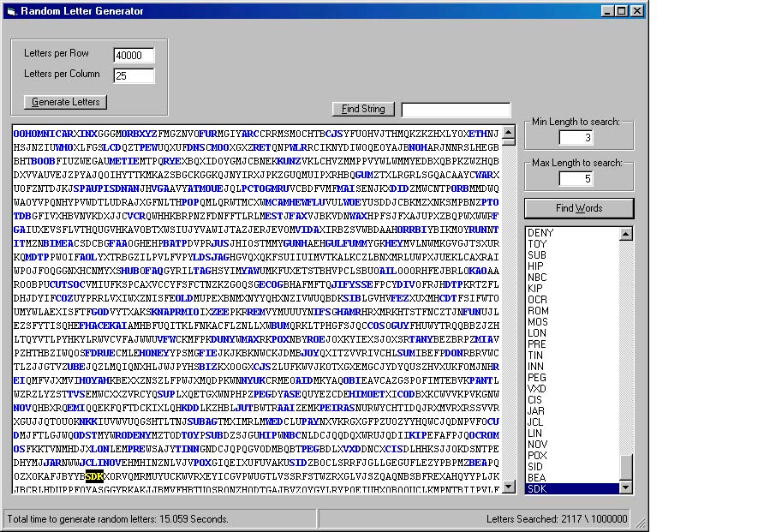Click word list scrollbar down arrow
The width and height of the screenshot is (782, 532).
click(x=626, y=487)
